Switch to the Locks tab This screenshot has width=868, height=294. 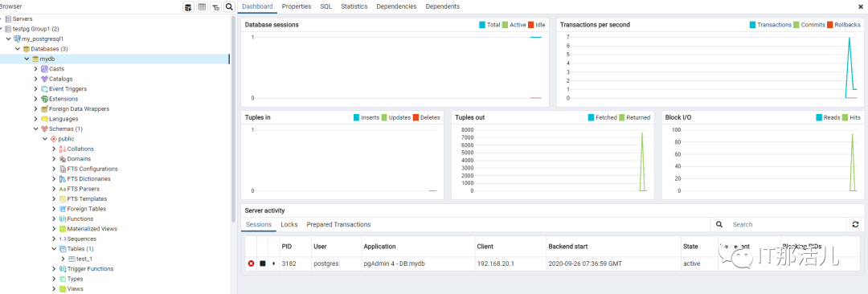point(289,224)
